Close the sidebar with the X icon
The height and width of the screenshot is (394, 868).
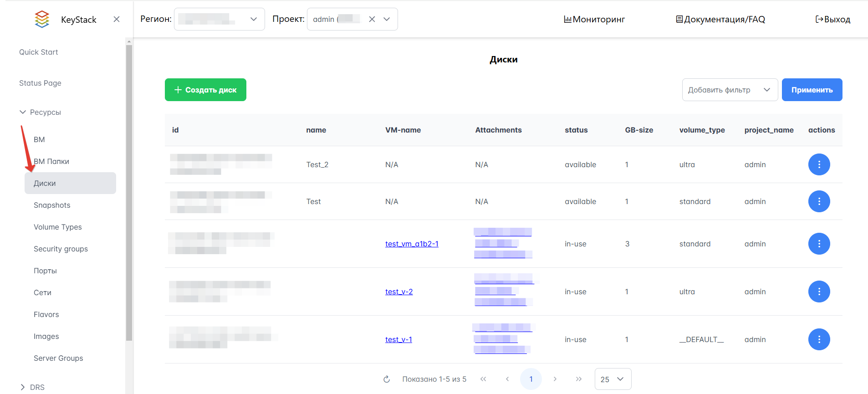coord(117,19)
